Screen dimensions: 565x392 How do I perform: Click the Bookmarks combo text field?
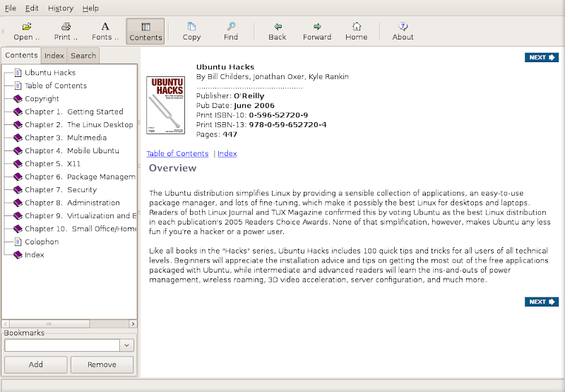62,345
